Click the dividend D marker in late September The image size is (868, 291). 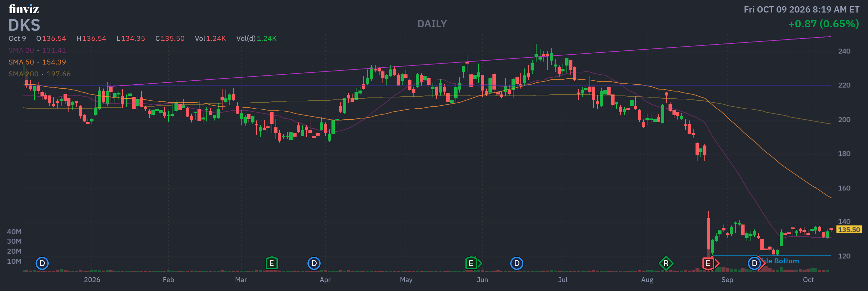[x=755, y=263]
